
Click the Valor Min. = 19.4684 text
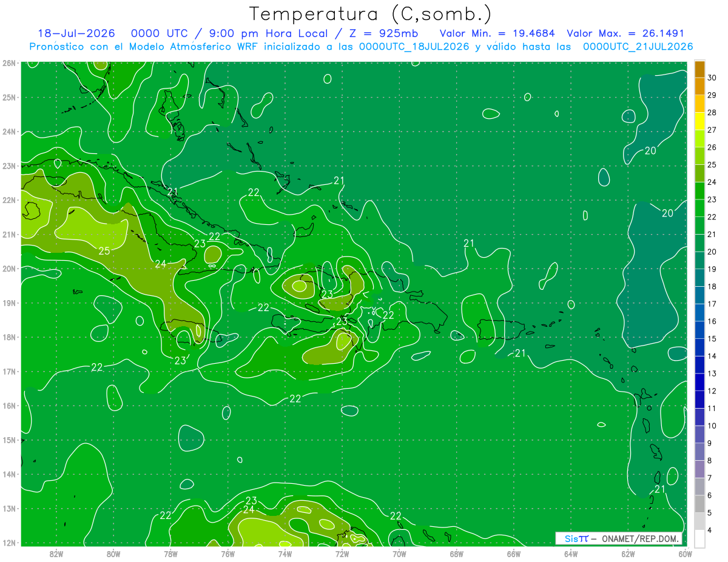coord(498,33)
